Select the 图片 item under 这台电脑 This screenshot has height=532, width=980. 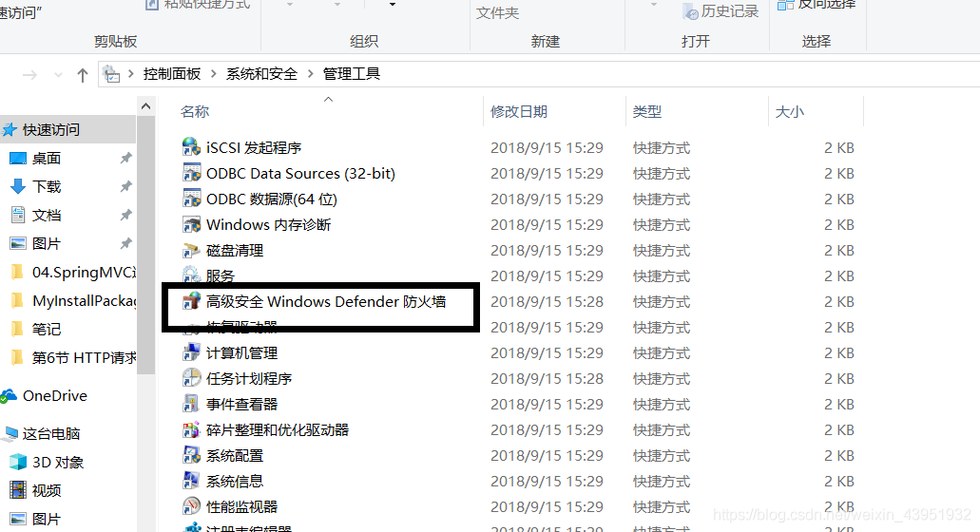click(x=36, y=519)
